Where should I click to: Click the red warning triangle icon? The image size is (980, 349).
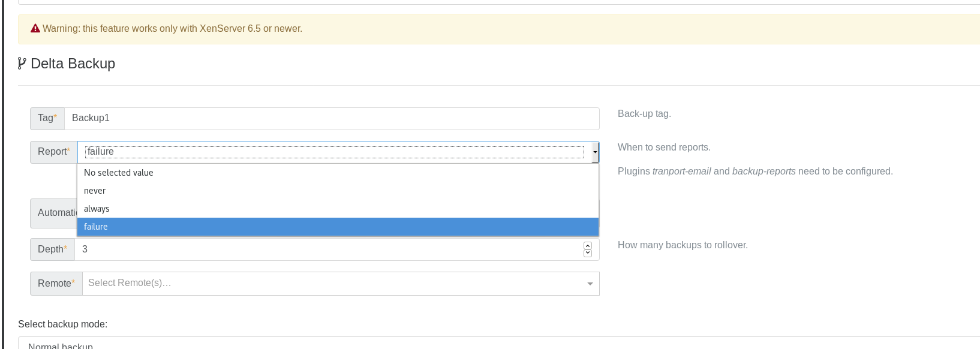[x=35, y=29]
